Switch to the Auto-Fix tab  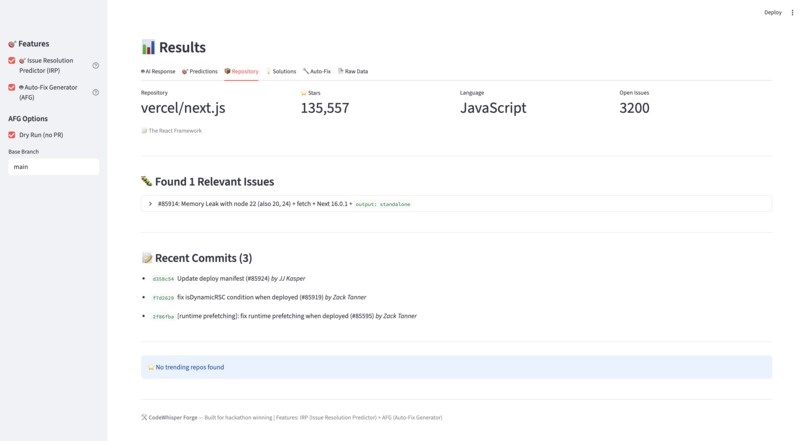(317, 71)
